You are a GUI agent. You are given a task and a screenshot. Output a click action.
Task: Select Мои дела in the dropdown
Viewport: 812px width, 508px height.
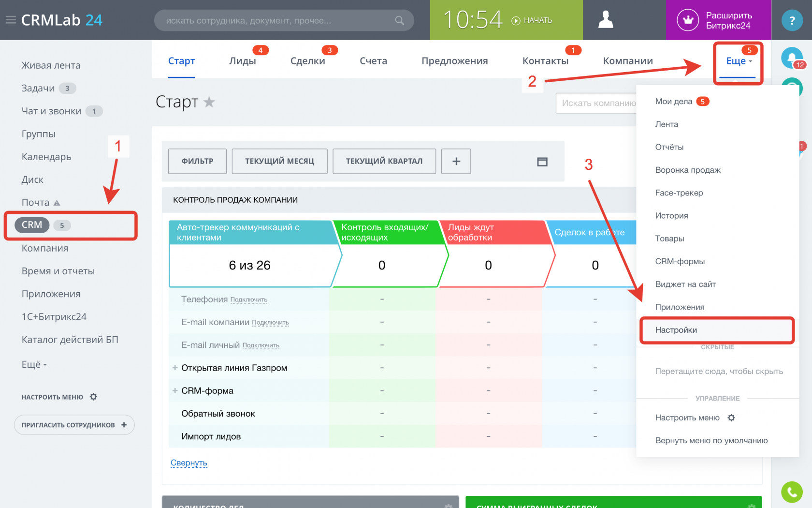pyautogui.click(x=674, y=101)
